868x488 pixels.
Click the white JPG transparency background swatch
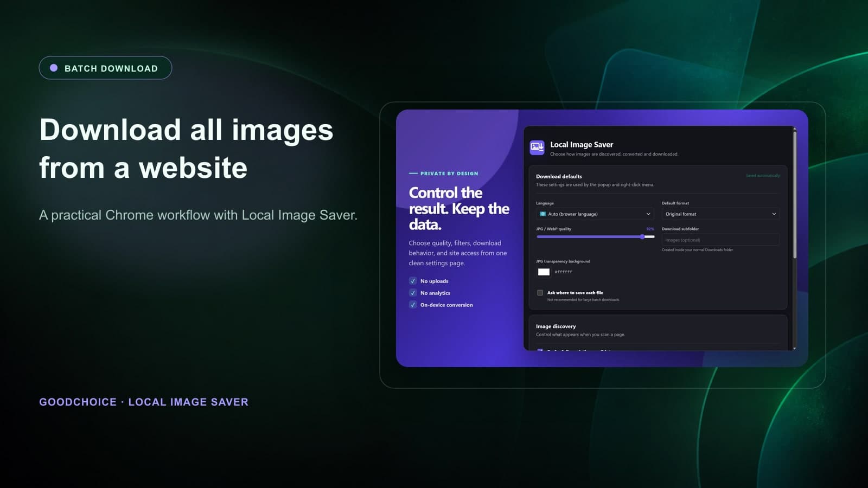click(544, 272)
